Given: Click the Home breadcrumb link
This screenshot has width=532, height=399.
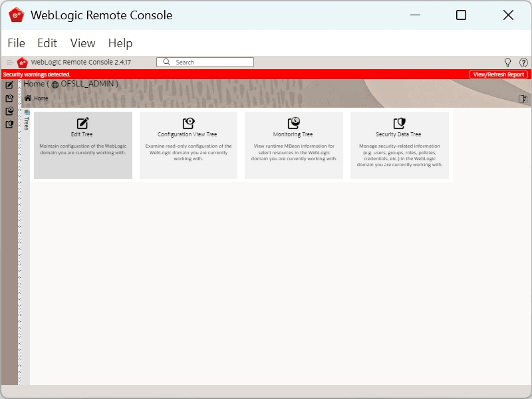Looking at the screenshot, I should (41, 98).
